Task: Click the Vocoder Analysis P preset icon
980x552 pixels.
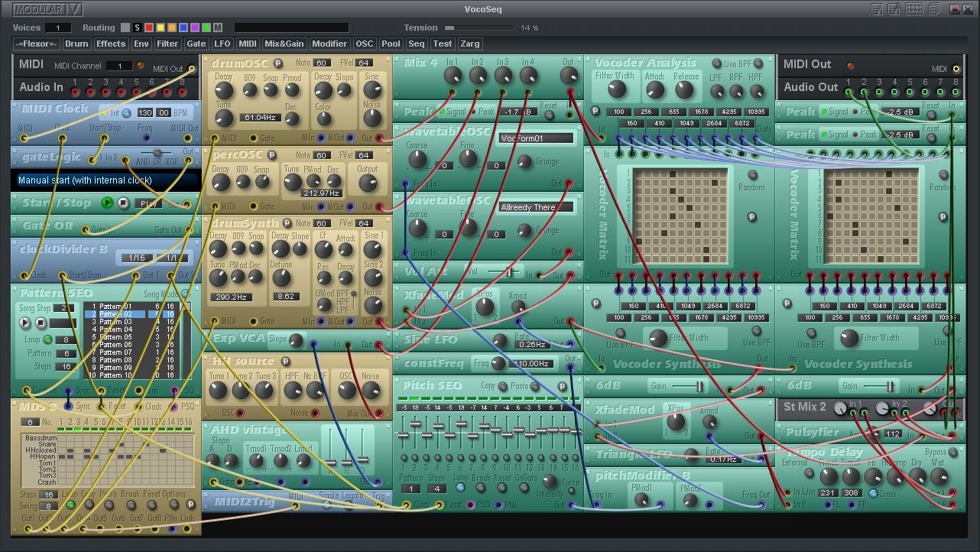Action: pyautogui.click(x=595, y=111)
